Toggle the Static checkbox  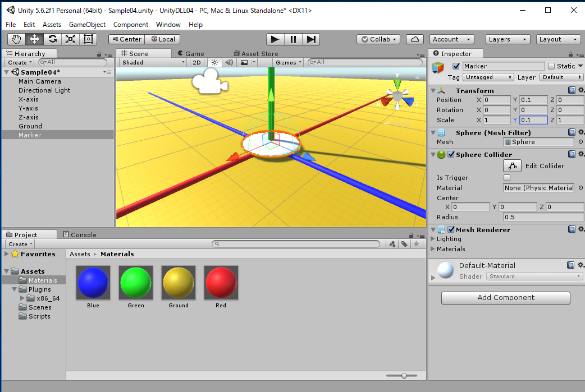point(551,66)
